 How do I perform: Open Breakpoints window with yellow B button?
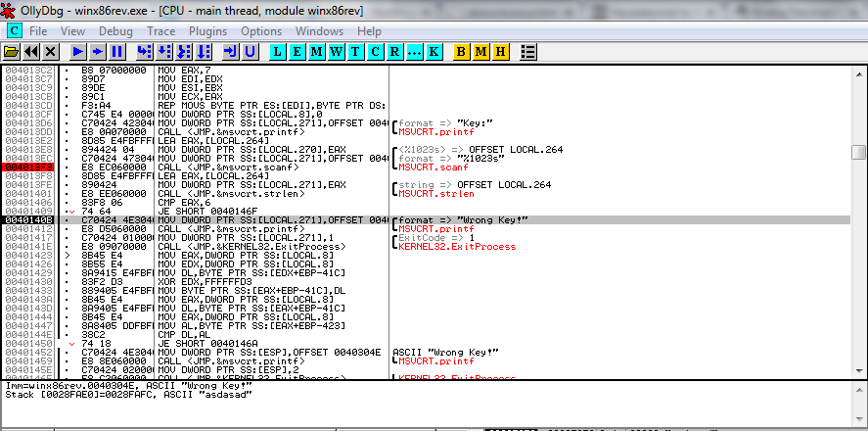point(462,52)
